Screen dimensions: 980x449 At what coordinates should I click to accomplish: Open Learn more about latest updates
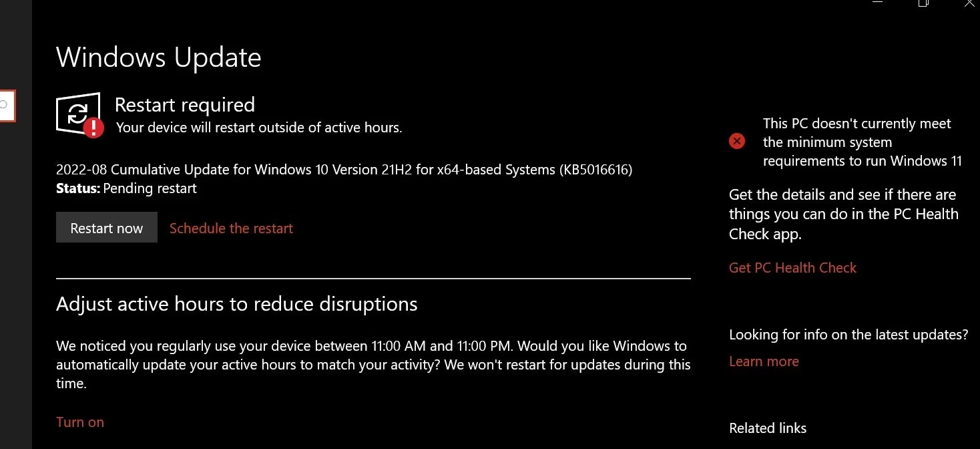[x=764, y=361]
